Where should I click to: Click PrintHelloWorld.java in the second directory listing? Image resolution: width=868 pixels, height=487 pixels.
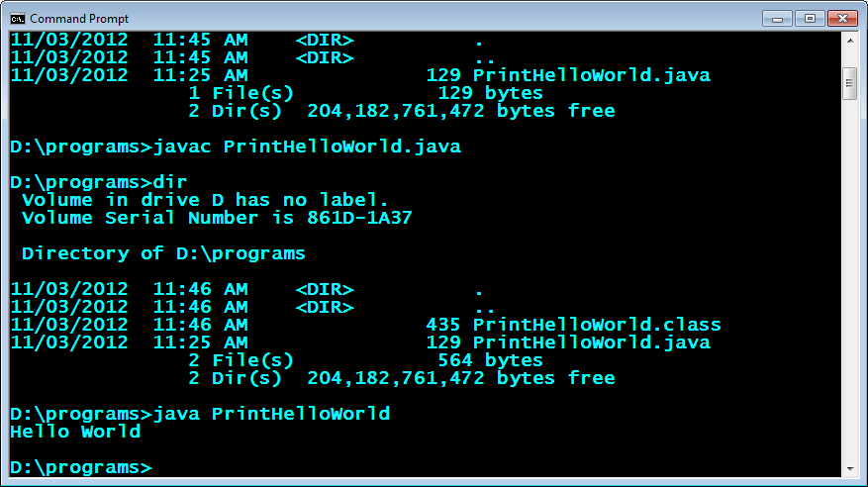point(591,342)
